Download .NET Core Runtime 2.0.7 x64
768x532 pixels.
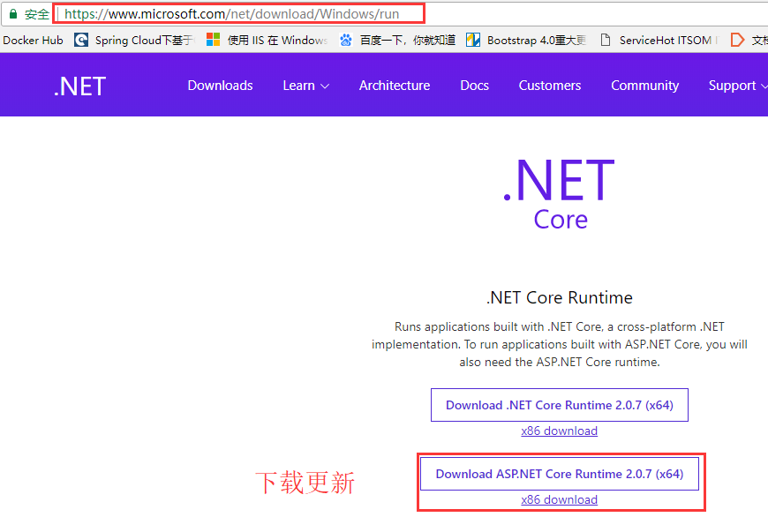pyautogui.click(x=560, y=405)
